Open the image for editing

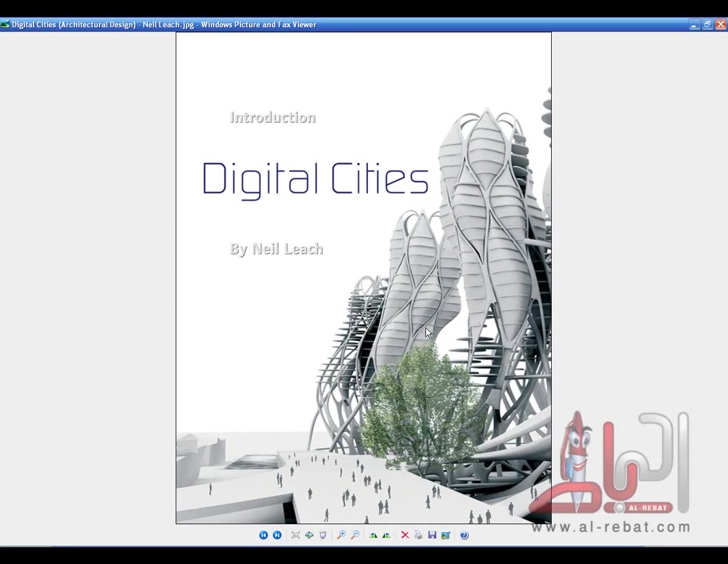[x=447, y=535]
